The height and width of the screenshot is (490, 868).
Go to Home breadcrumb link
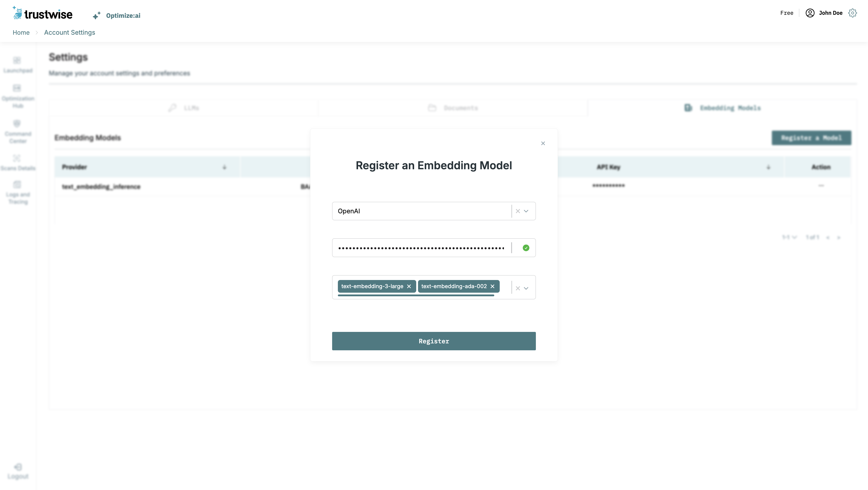[21, 32]
